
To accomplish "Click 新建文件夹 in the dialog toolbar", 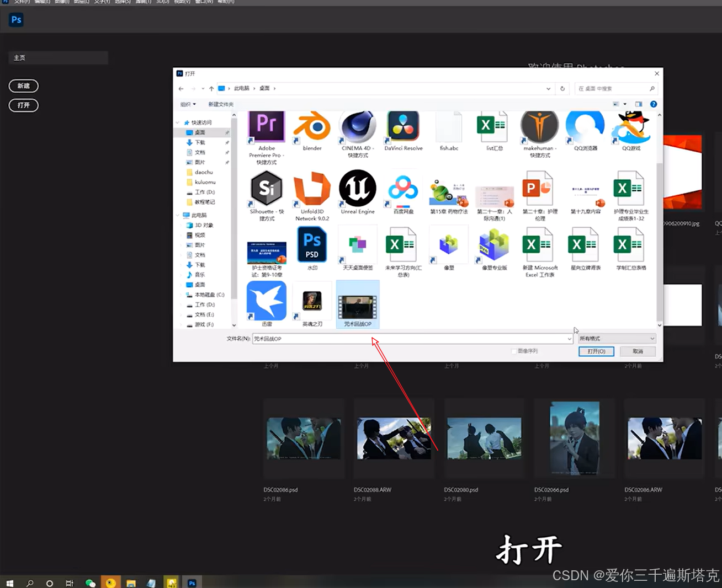I will click(x=221, y=104).
